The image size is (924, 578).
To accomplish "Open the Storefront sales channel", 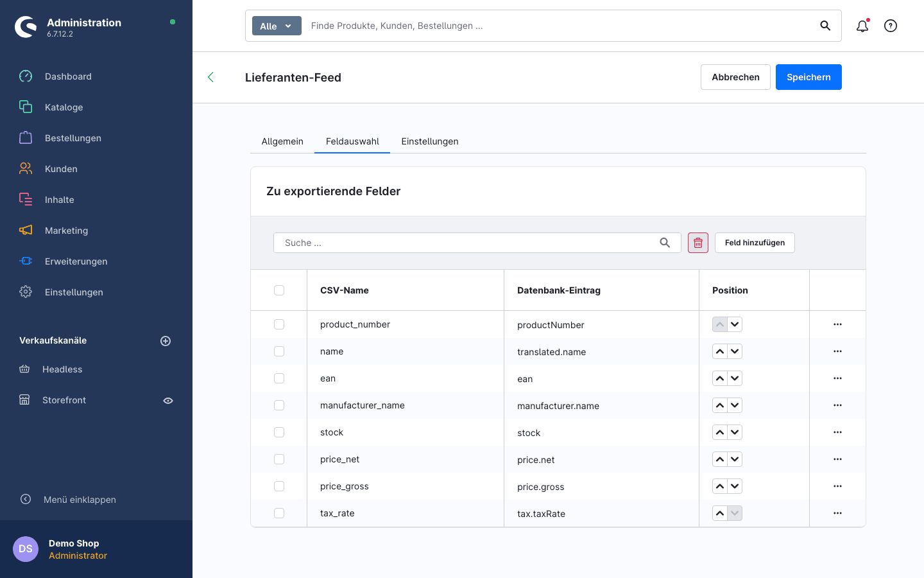I will click(64, 400).
